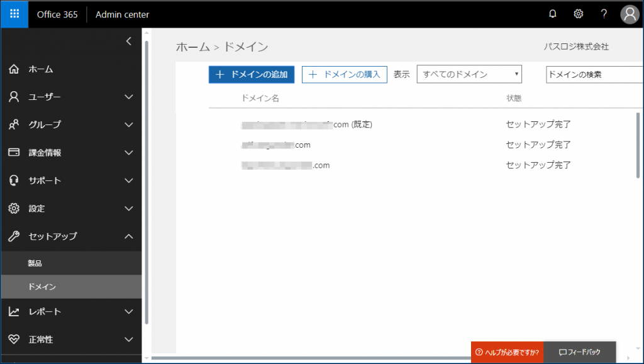Click the ドメインの追加 button
Image resolution: width=644 pixels, height=364 pixels.
click(251, 74)
